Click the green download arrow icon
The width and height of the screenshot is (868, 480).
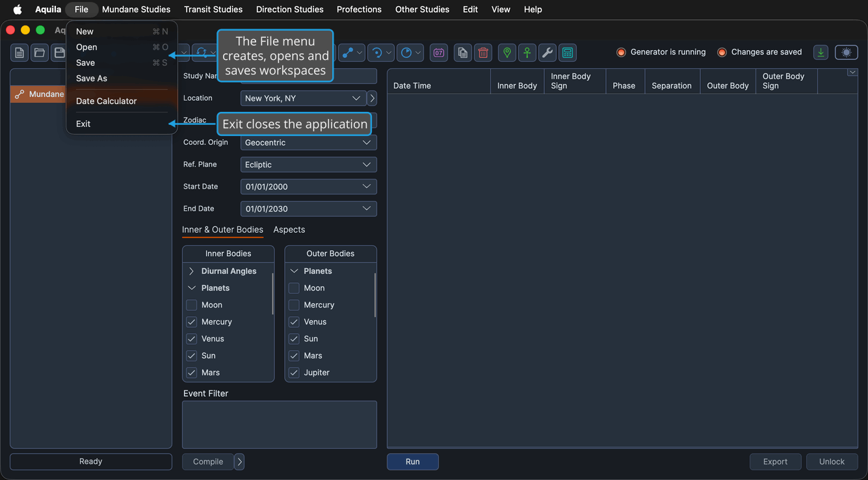click(821, 53)
